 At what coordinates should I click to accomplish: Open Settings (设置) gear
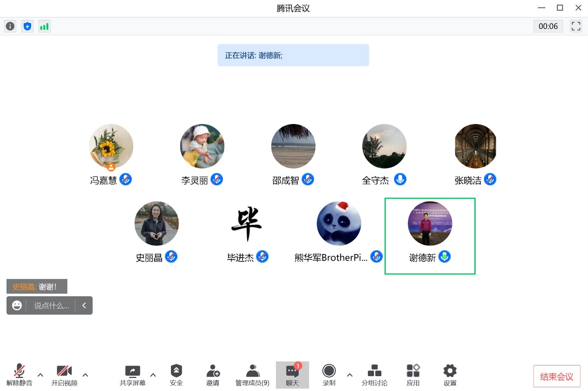click(x=450, y=375)
